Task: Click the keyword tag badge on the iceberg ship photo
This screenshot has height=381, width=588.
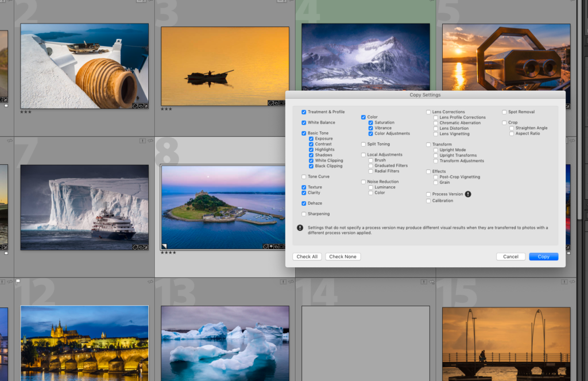Action: pyautogui.click(x=134, y=247)
